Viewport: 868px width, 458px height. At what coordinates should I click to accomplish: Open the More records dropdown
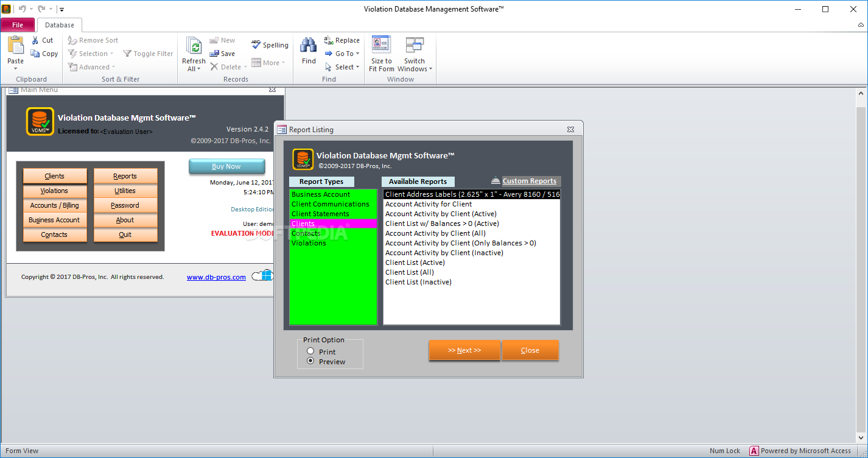click(x=268, y=63)
